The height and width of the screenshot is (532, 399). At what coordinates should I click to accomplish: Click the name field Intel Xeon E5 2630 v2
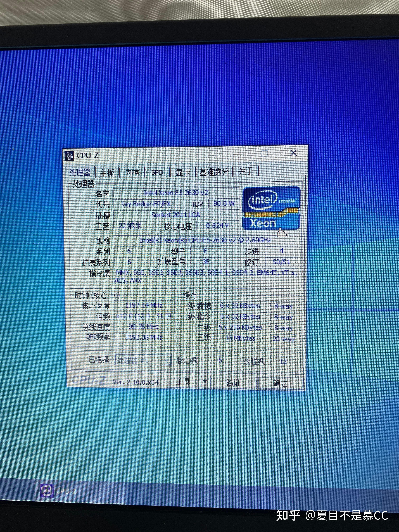pos(176,193)
